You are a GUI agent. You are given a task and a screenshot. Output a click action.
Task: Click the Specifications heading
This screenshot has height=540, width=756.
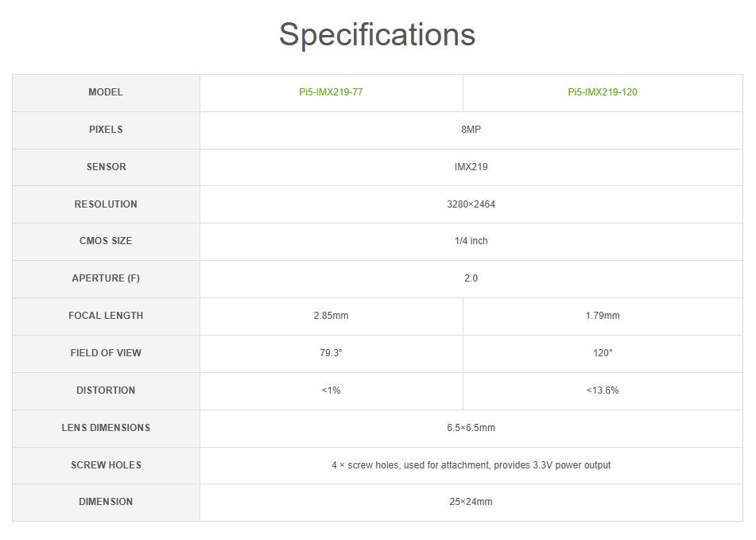[377, 35]
